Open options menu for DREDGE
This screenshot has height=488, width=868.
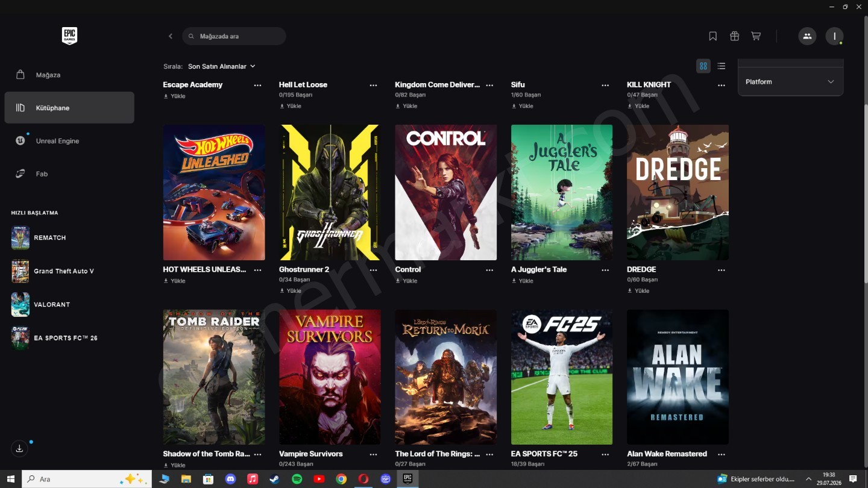coord(722,270)
